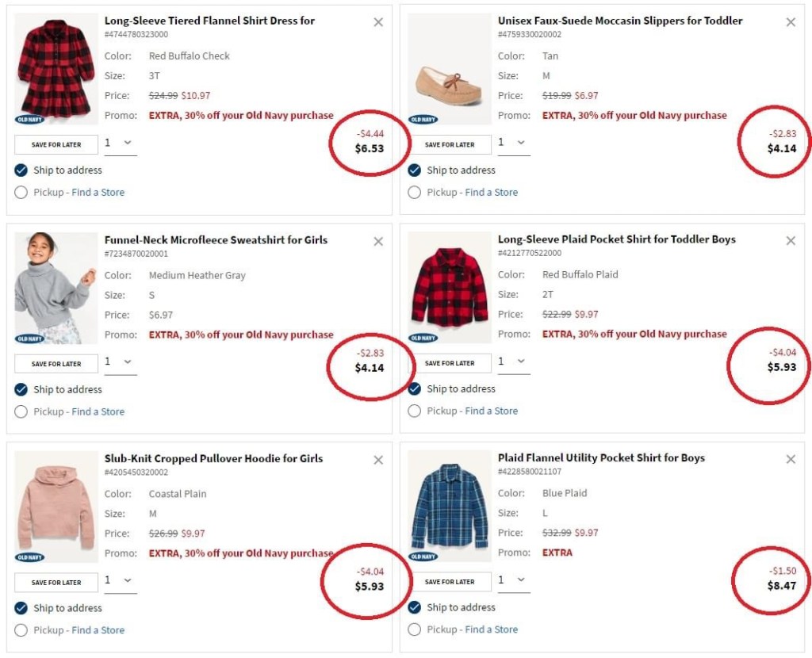Remove Slub-Knit Cropped Pullover Hoodie
812x658 pixels.
coord(378,460)
